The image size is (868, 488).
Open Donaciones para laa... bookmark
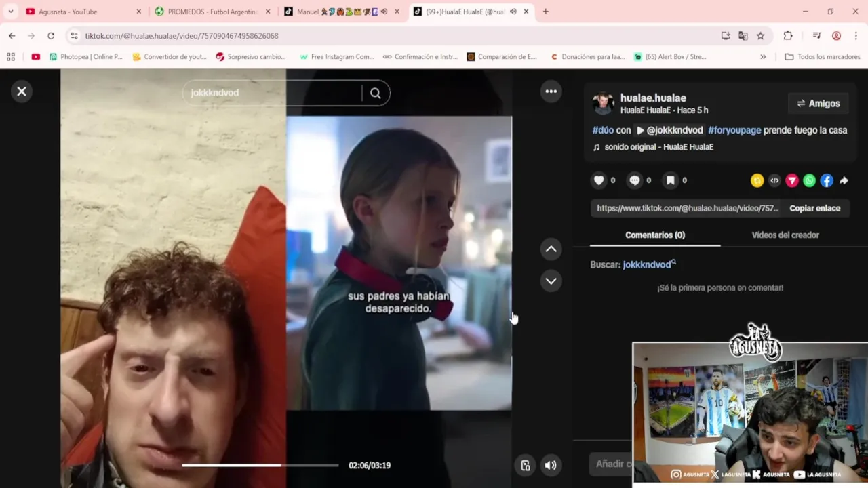pos(588,57)
